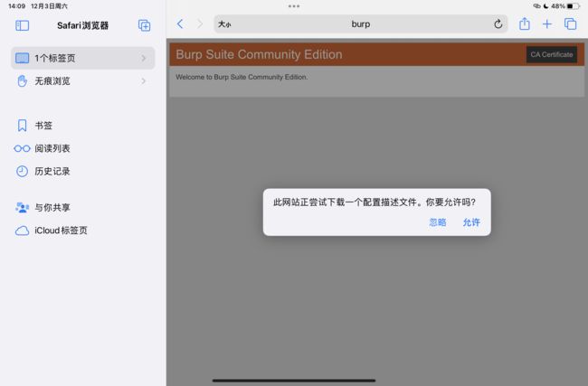This screenshot has width=588, height=386.
Task: Click the cloud icon for iCloud标签页
Action: coord(22,231)
